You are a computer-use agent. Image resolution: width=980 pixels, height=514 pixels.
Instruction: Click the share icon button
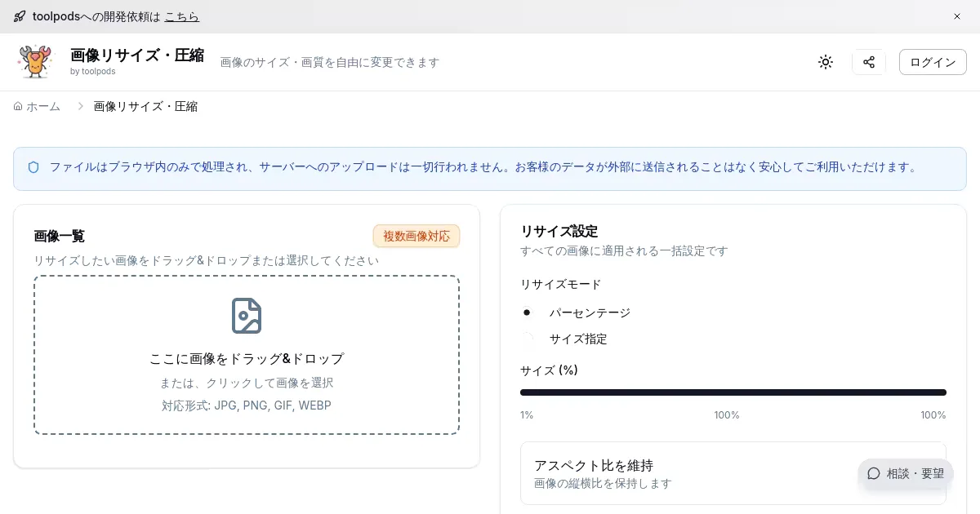click(869, 62)
